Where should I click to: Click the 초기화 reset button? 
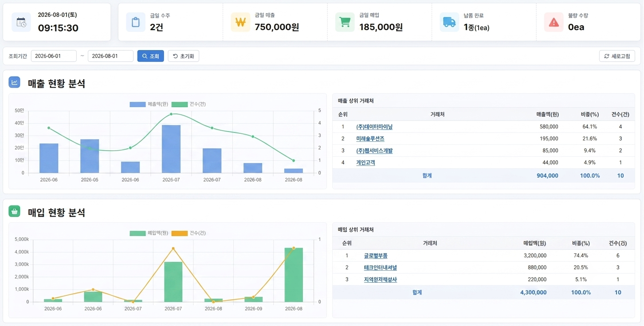tap(184, 56)
